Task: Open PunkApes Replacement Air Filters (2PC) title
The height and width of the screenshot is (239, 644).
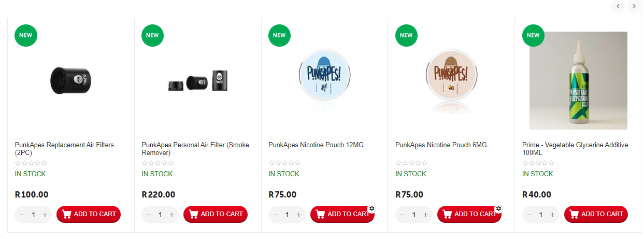Action: tap(64, 149)
